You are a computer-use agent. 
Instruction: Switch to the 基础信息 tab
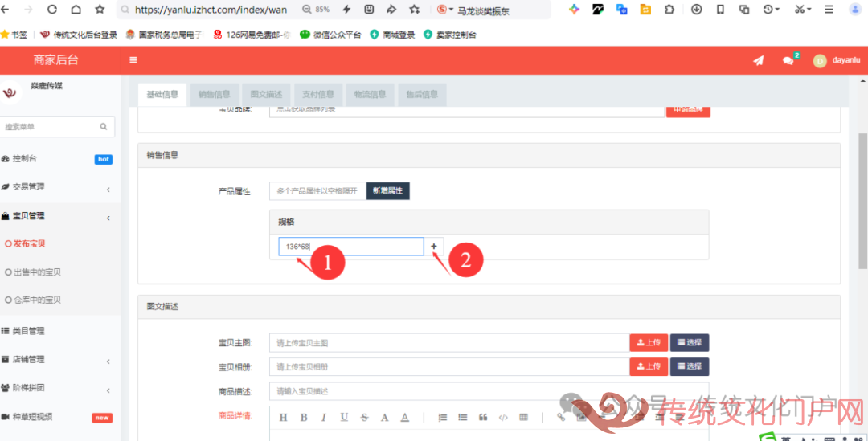coord(162,94)
